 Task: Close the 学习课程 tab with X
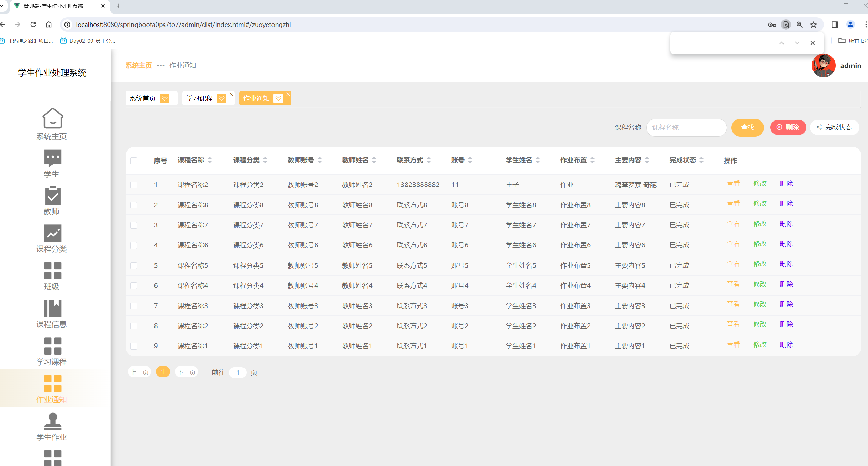click(231, 94)
